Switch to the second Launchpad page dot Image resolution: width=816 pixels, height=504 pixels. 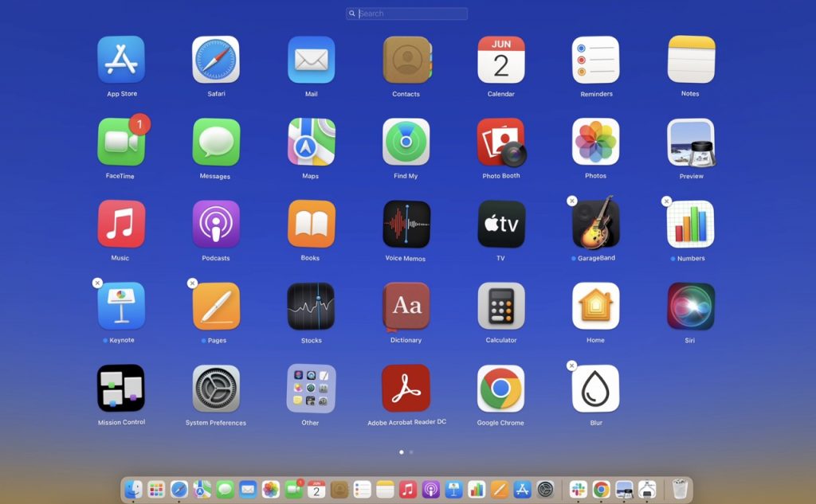click(x=411, y=452)
